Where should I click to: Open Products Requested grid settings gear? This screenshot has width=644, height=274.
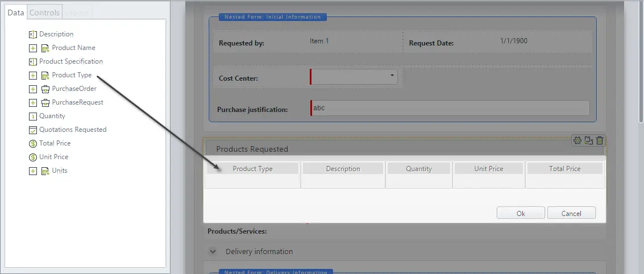pyautogui.click(x=577, y=140)
